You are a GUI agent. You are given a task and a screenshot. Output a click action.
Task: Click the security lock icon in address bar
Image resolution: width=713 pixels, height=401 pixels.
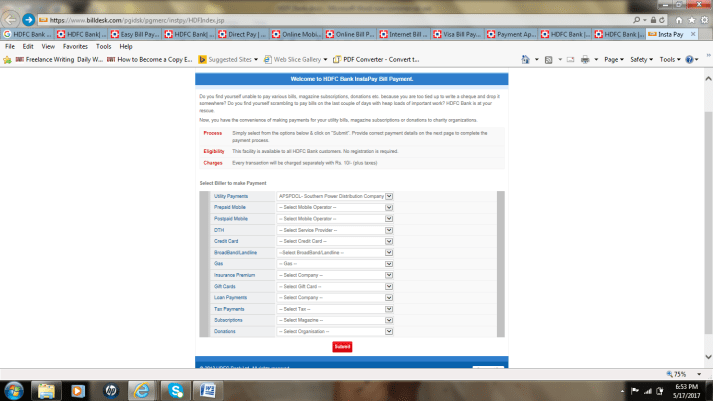click(653, 20)
